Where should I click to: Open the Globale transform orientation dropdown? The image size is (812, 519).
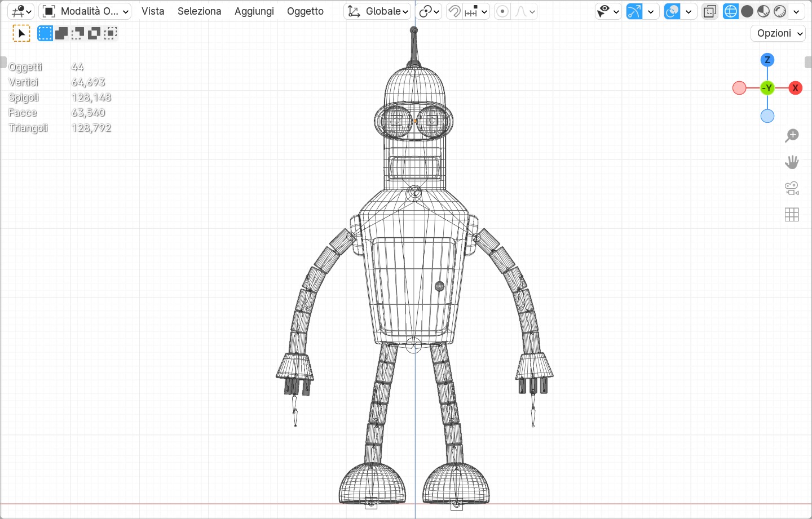click(377, 11)
